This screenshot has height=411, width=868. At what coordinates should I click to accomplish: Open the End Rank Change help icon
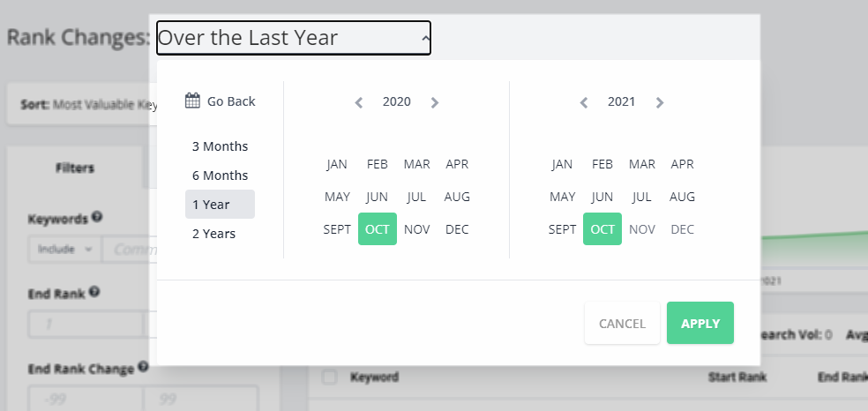pos(144,366)
